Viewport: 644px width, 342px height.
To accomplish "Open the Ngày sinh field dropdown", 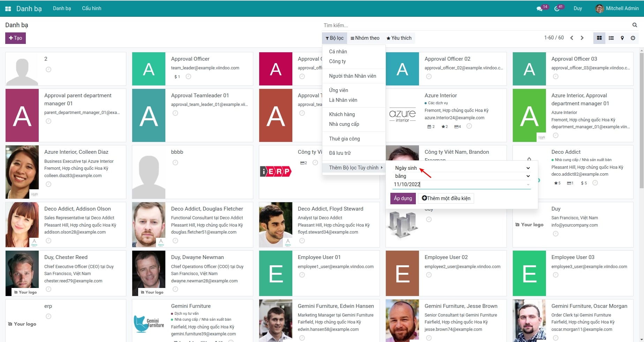I will [462, 168].
